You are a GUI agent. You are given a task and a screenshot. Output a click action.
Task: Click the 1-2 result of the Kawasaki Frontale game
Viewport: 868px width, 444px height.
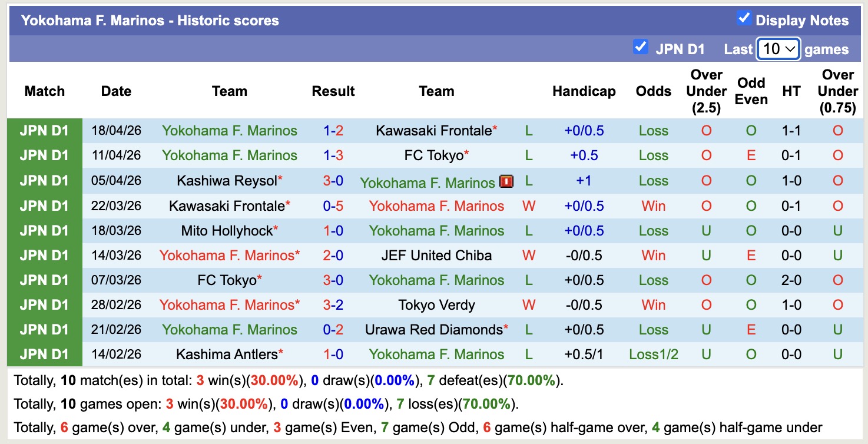tap(333, 131)
